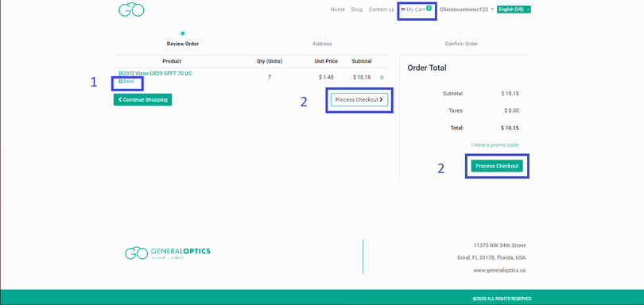The height and width of the screenshot is (305, 644).
Task: Click the Product column header
Action: pos(172,61)
